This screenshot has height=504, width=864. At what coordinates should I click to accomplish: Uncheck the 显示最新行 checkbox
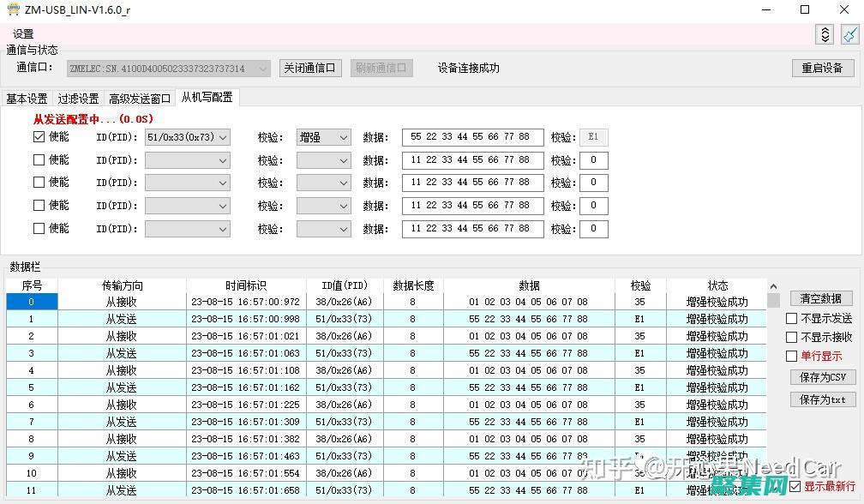coord(794,485)
